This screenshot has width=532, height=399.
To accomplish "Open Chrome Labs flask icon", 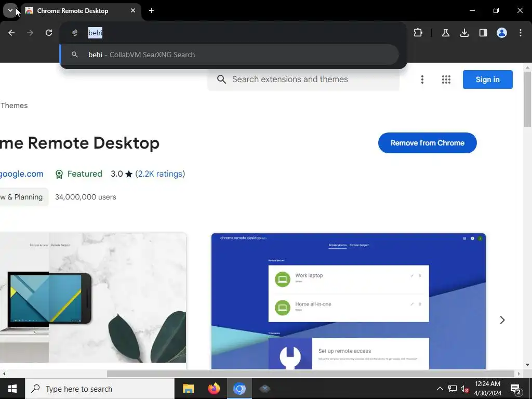I will pyautogui.click(x=445, y=33).
